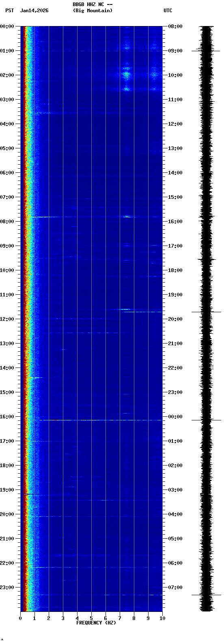
Task: Click the UTC '03:00' time label
Action: [x=175, y=490]
